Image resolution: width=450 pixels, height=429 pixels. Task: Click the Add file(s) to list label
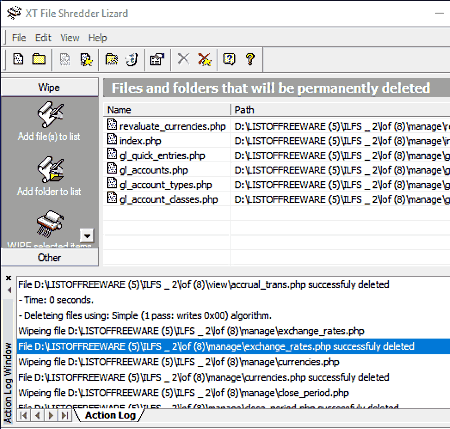click(x=49, y=136)
